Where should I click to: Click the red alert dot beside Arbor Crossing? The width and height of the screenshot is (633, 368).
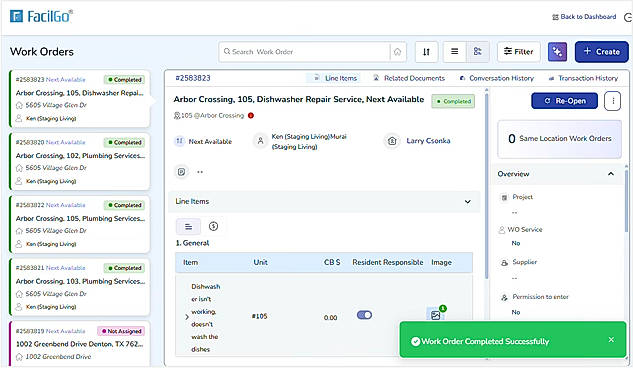pyautogui.click(x=251, y=116)
